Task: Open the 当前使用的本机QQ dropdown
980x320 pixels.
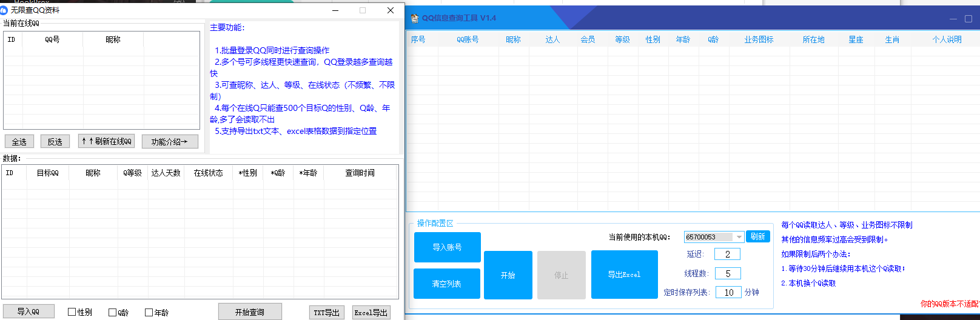Action: (x=739, y=237)
